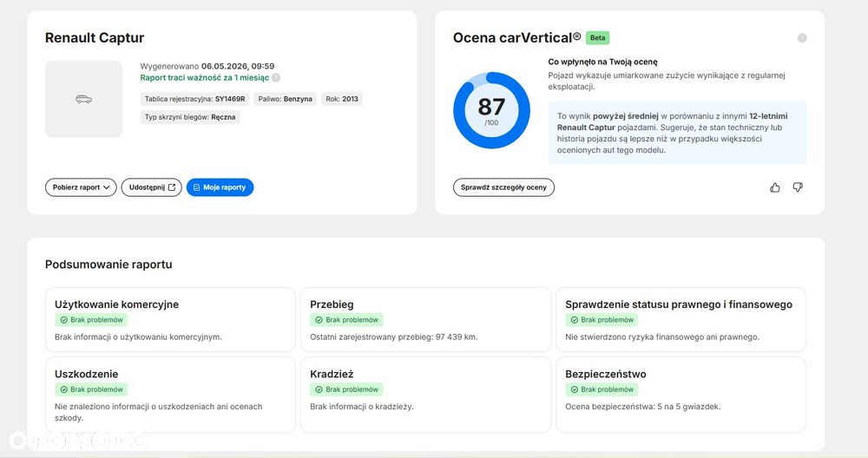Viewport: 868px width, 458px height.
Task: Click the car placeholder thumbnail
Action: (x=83, y=99)
